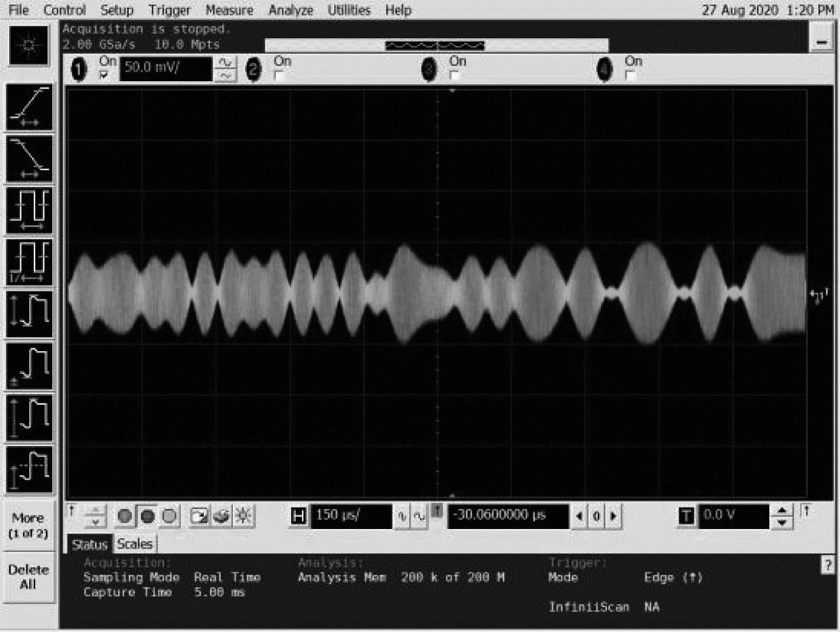Click the Stop acquisition button
Viewport: 840px width, 632px height.
(x=148, y=516)
